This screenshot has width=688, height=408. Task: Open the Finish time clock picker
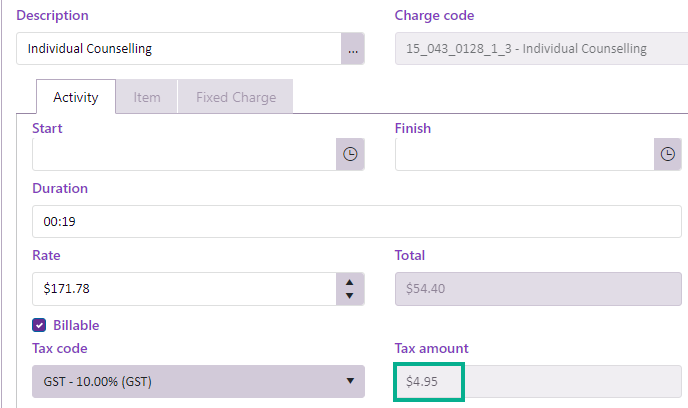pyautogui.click(x=668, y=155)
